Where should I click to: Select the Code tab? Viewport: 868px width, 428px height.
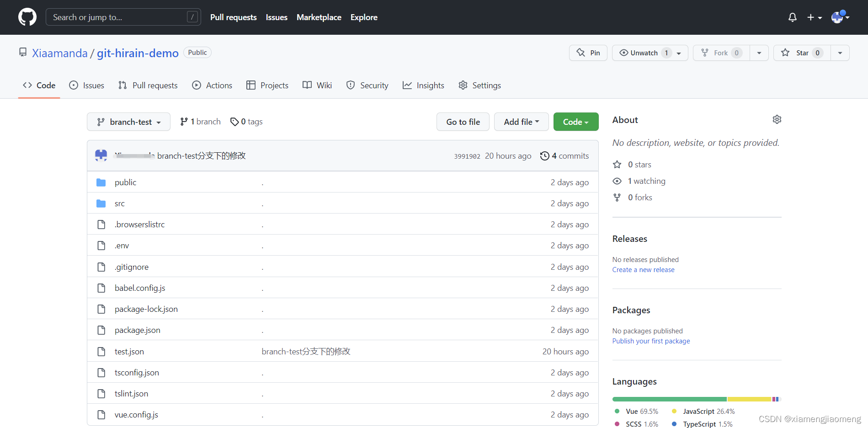(x=39, y=86)
